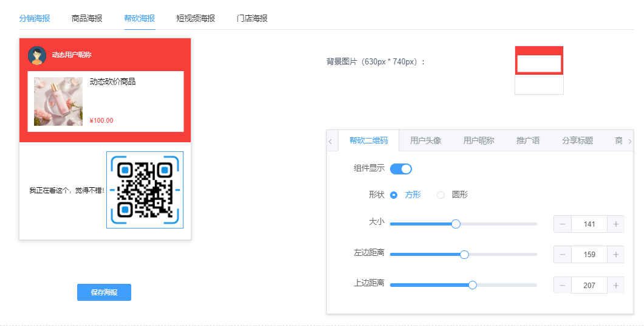The image size is (644, 327).
Task: Click the product image in poster preview
Action: pos(58,102)
